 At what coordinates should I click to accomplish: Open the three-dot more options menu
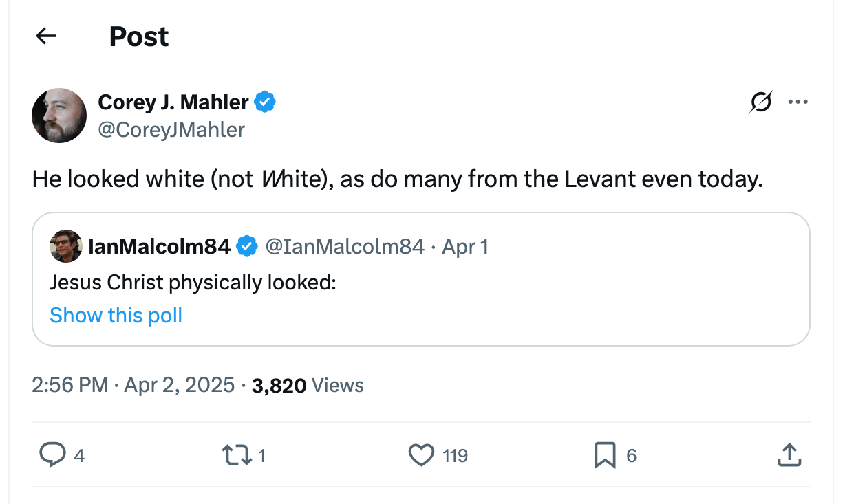tap(798, 102)
